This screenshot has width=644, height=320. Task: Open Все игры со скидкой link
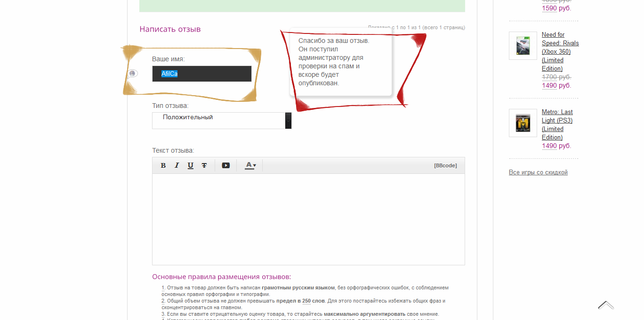click(538, 172)
